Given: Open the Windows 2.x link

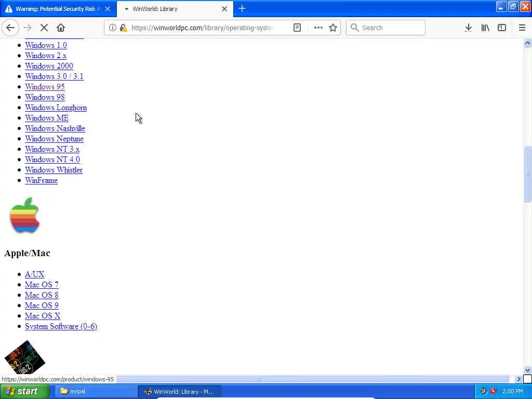Looking at the screenshot, I should point(46,56).
